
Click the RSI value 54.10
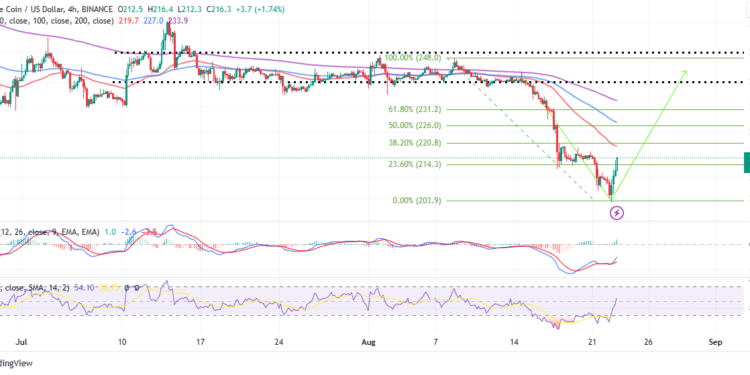point(84,288)
